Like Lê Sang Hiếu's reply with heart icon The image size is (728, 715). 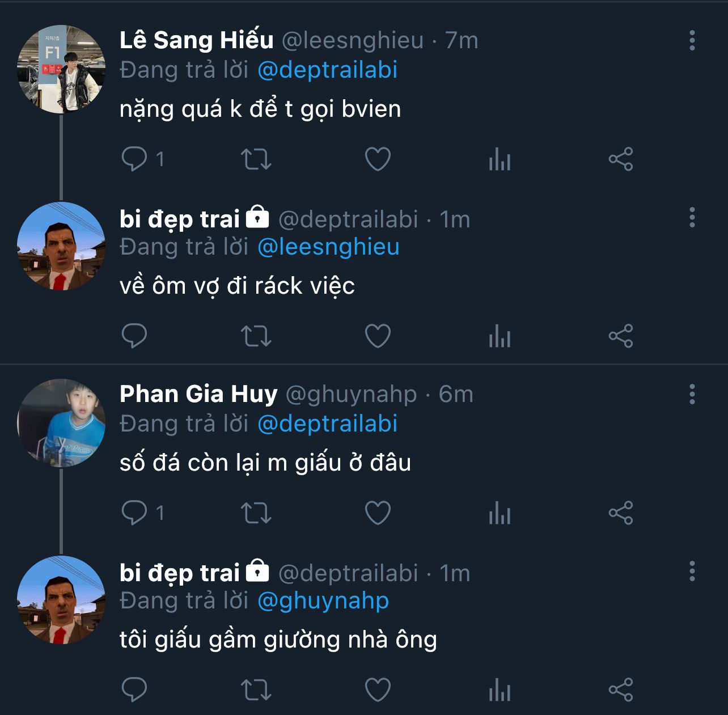point(378,159)
